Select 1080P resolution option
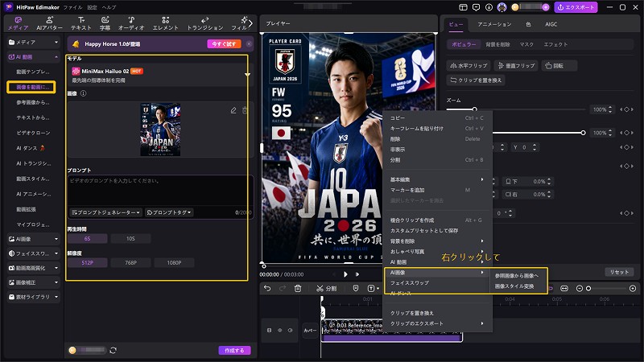This screenshot has width=644, height=362. coord(174,263)
